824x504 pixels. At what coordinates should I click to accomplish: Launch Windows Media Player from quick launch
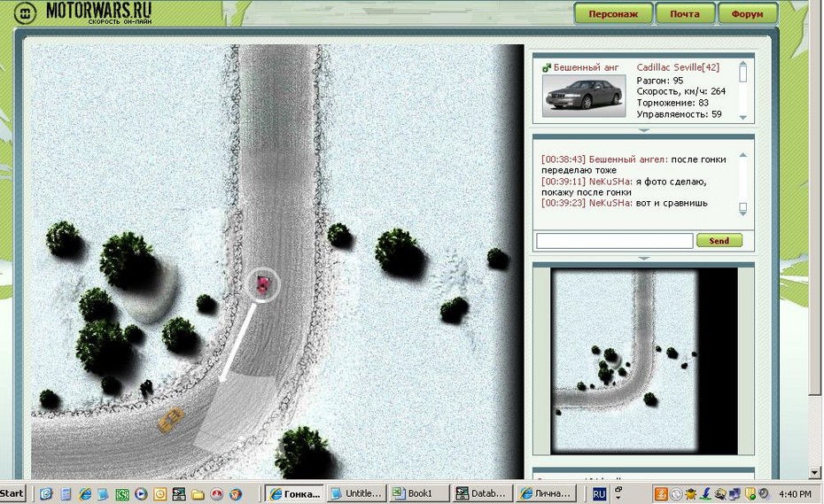tap(141, 494)
